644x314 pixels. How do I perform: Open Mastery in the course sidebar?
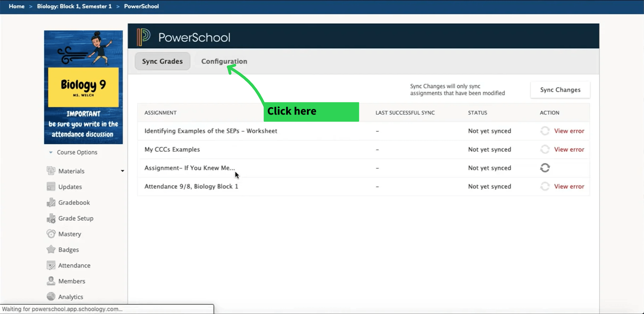tap(70, 234)
